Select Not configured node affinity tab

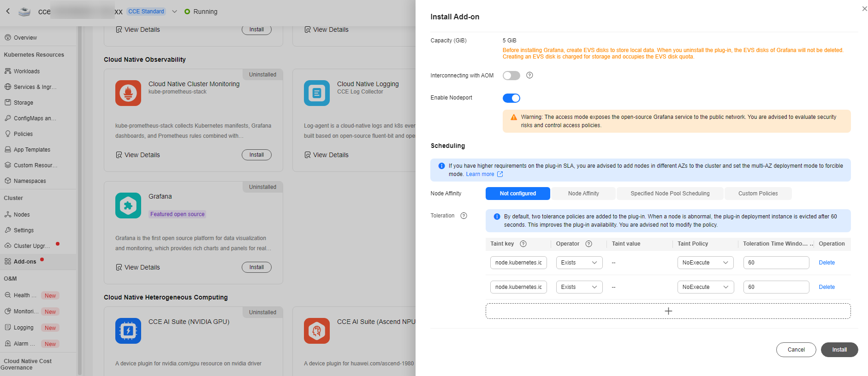point(517,194)
